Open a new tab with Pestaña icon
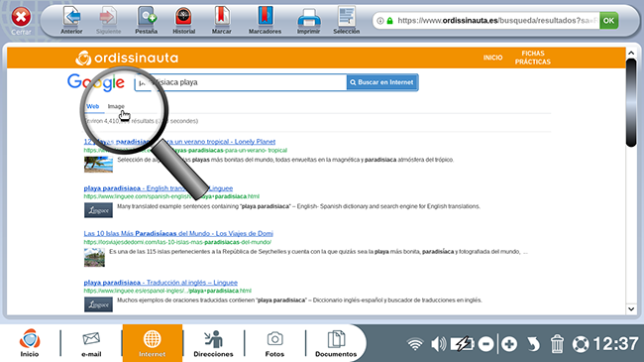 click(147, 17)
